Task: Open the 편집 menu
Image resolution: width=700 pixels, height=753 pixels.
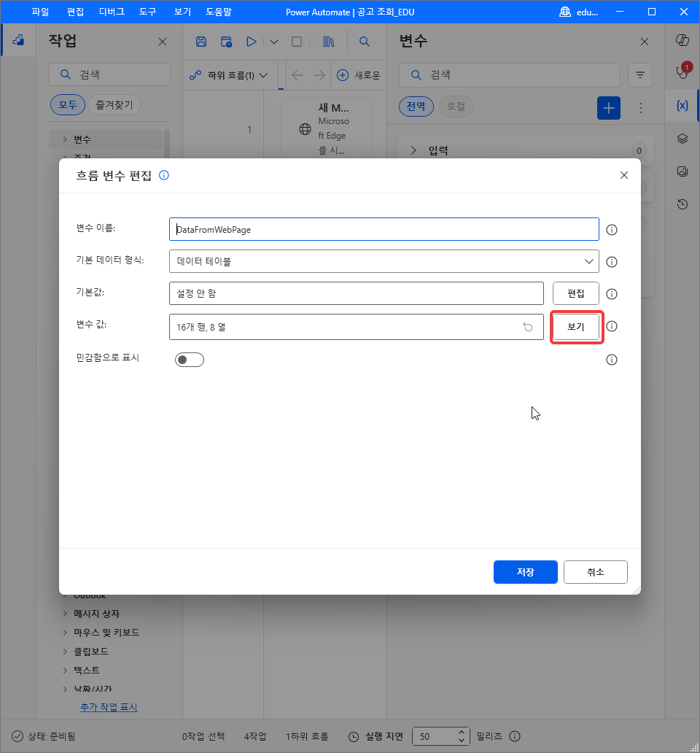Action: [x=75, y=12]
